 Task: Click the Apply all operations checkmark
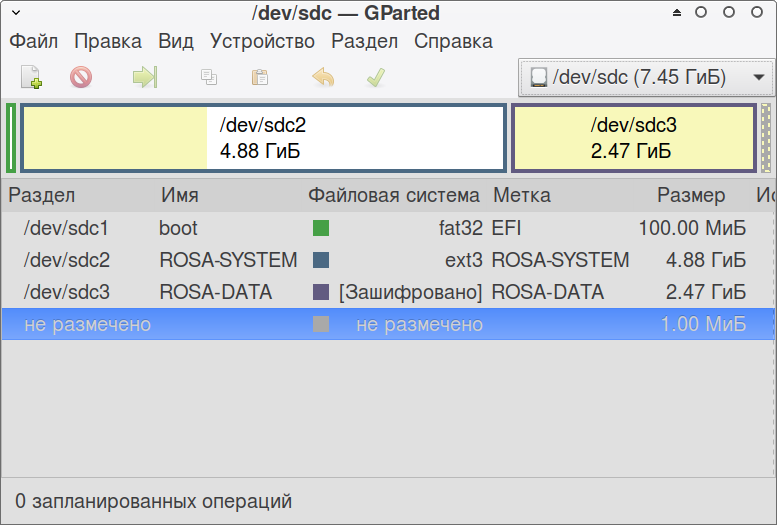pyautogui.click(x=375, y=77)
